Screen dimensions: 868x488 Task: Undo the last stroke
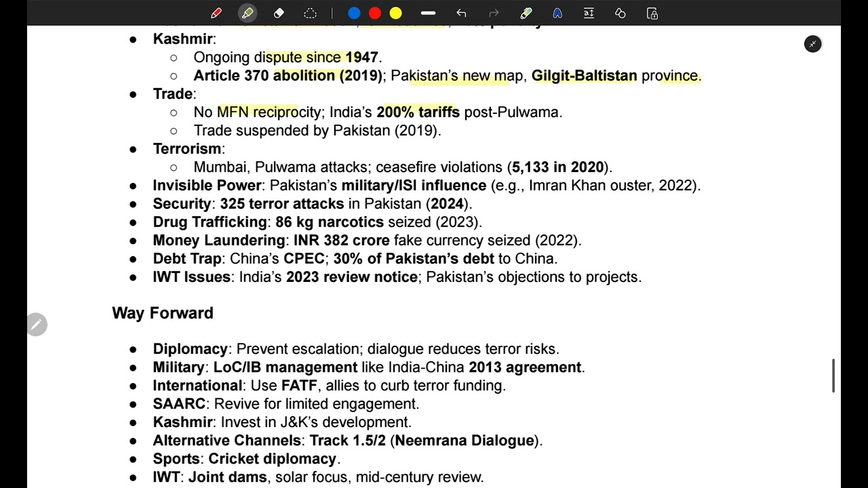click(461, 13)
